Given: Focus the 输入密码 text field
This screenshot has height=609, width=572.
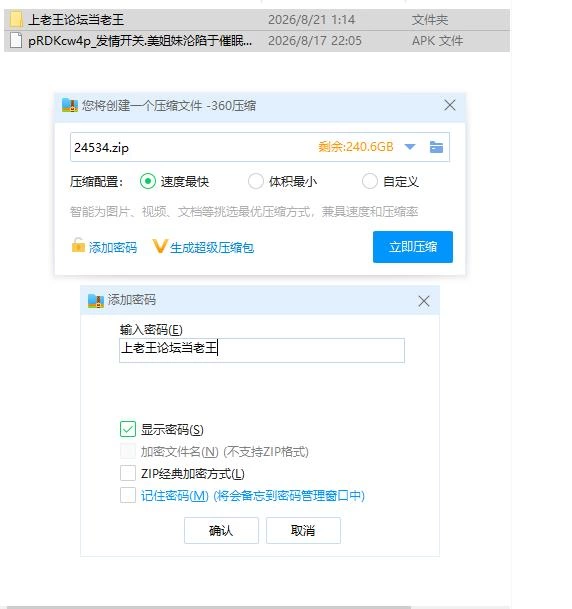Looking at the screenshot, I should (x=262, y=350).
